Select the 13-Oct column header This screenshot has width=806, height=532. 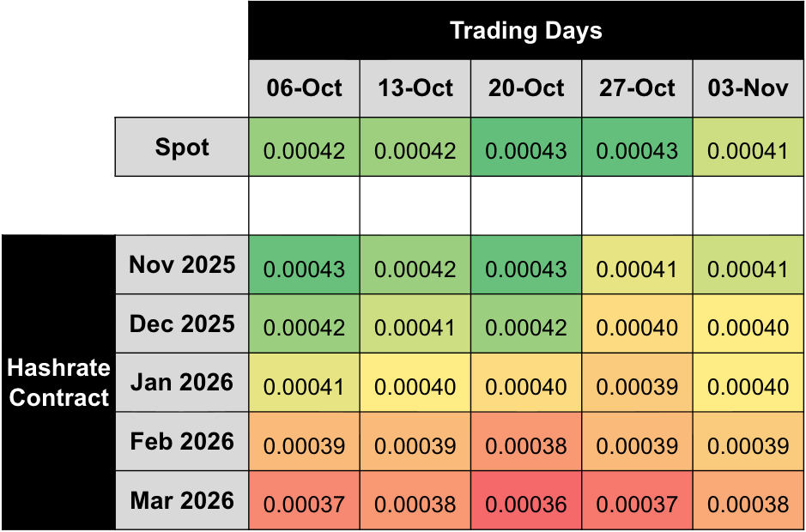[415, 88]
